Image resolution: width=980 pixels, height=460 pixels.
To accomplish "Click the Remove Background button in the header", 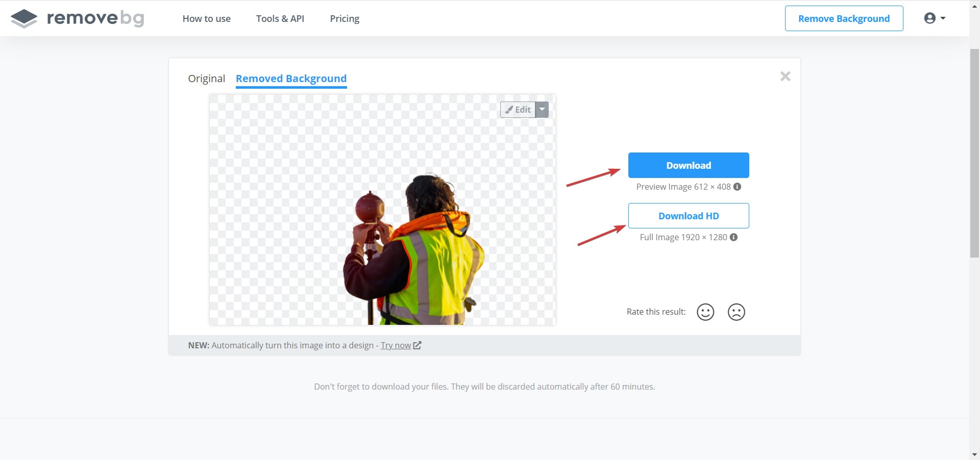I will pyautogui.click(x=844, y=18).
